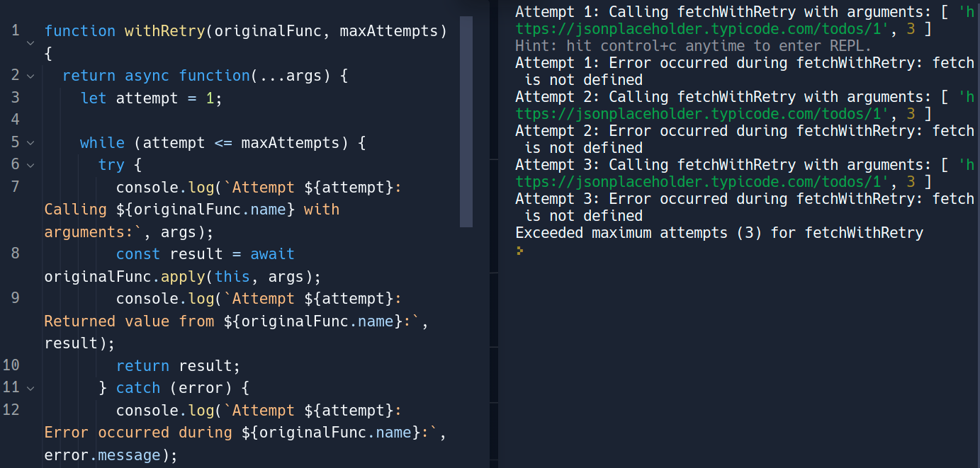Click line number 12 in the gutter
This screenshot has width=980, height=468.
[x=11, y=410]
